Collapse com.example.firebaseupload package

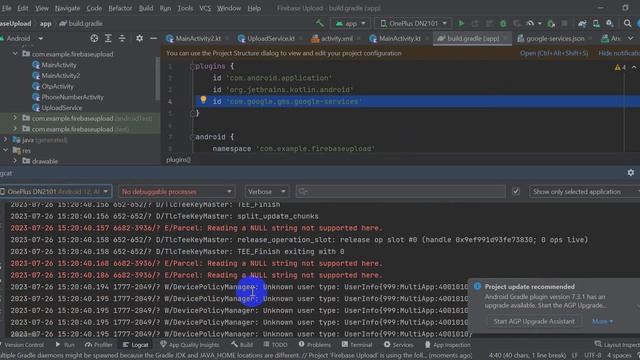(15, 53)
